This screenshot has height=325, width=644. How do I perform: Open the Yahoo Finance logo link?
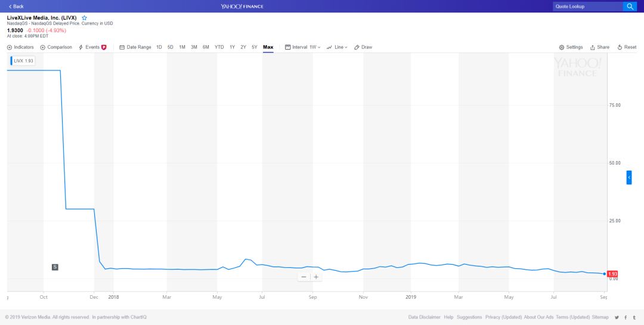click(242, 6)
